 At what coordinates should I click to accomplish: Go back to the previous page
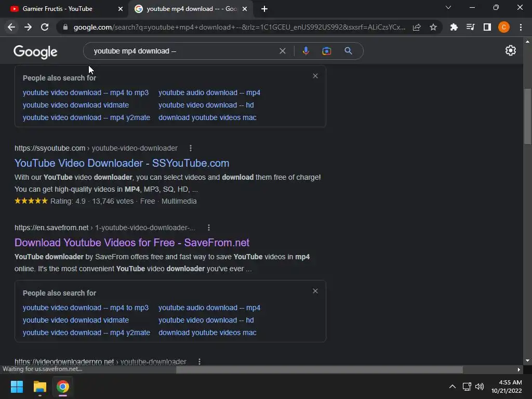click(x=11, y=27)
